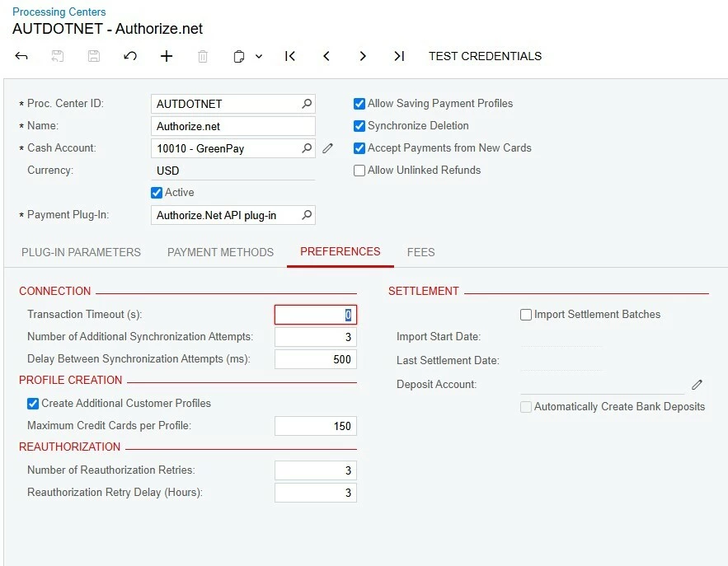The width and height of the screenshot is (728, 566).
Task: Click the Delete trash icon
Action: point(203,57)
